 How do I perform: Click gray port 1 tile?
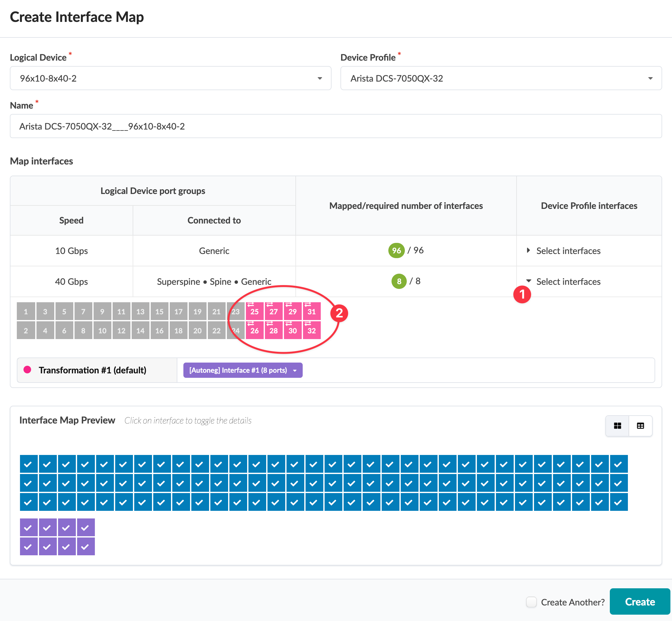(26, 311)
